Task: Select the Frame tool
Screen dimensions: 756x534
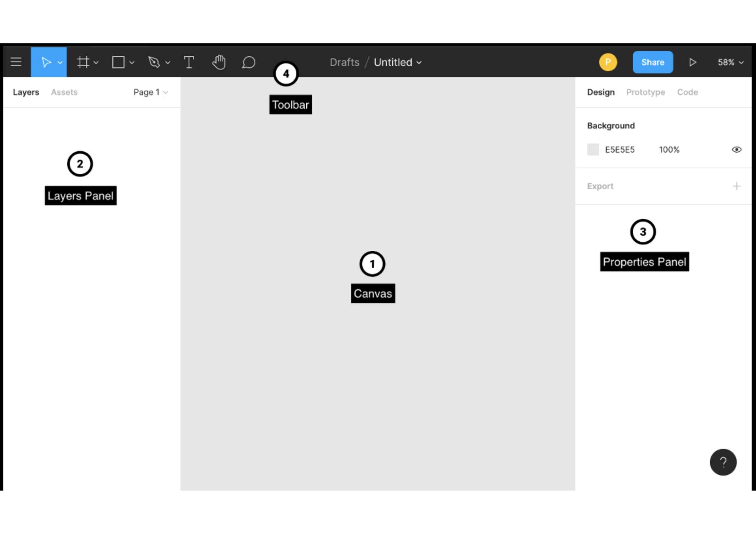Action: pyautogui.click(x=83, y=62)
